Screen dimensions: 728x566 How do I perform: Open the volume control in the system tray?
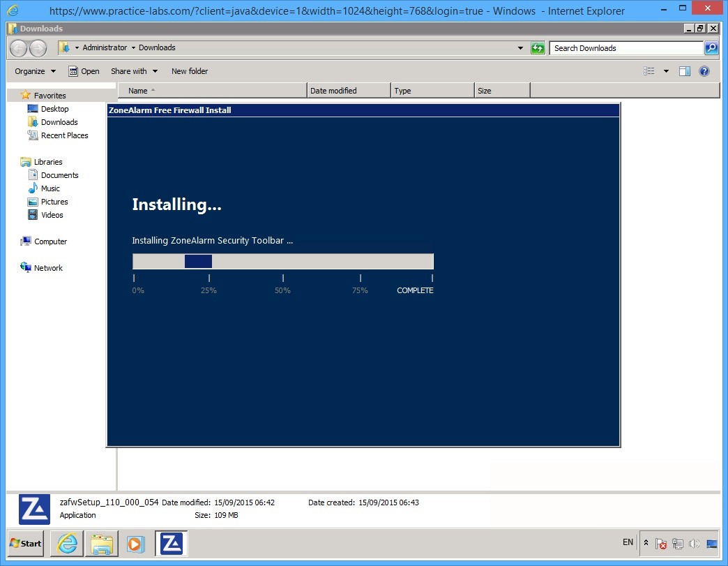point(695,543)
